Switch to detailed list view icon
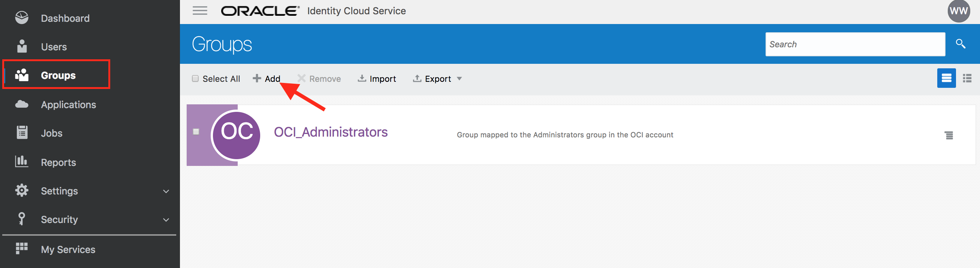The height and width of the screenshot is (268, 980). pyautogui.click(x=946, y=78)
